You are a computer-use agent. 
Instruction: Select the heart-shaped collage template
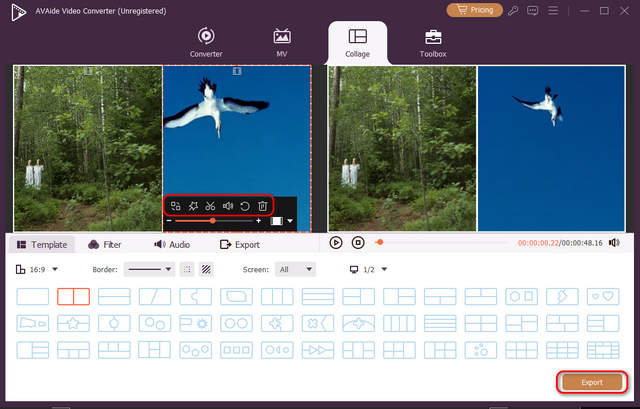tap(602, 297)
